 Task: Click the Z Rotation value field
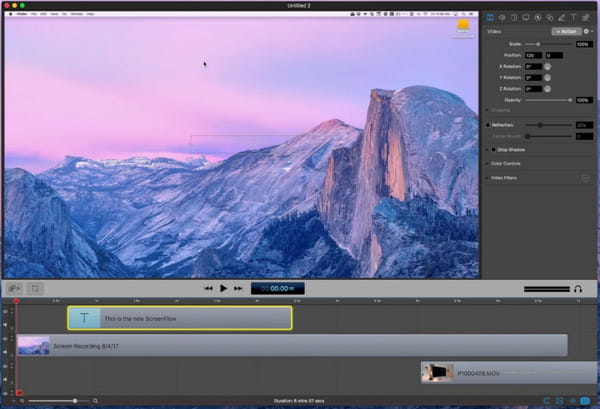533,89
